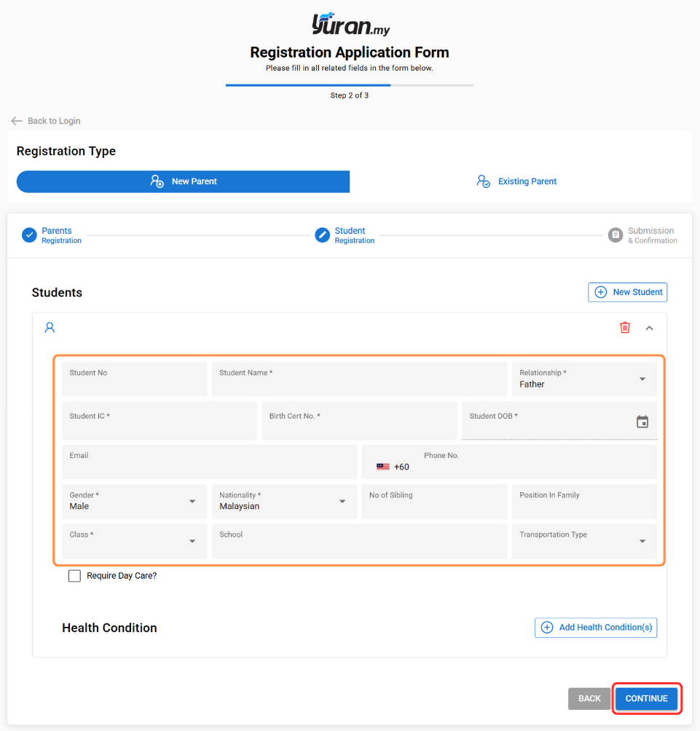The image size is (700, 731).
Task: Open the Student DOB calendar picker icon
Action: tap(642, 422)
